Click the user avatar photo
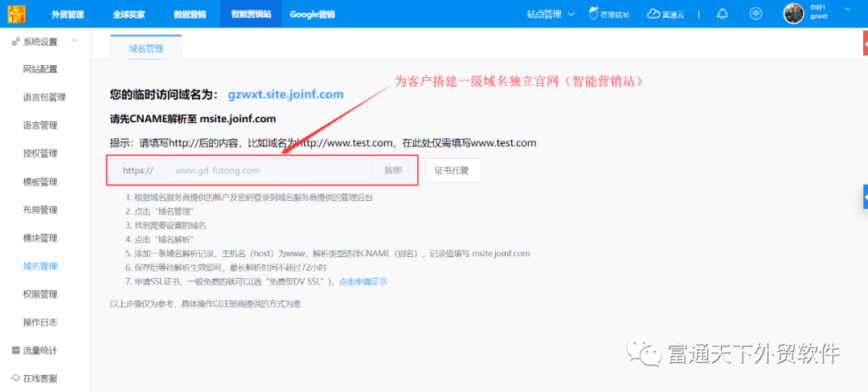The image size is (868, 392). pos(793,14)
